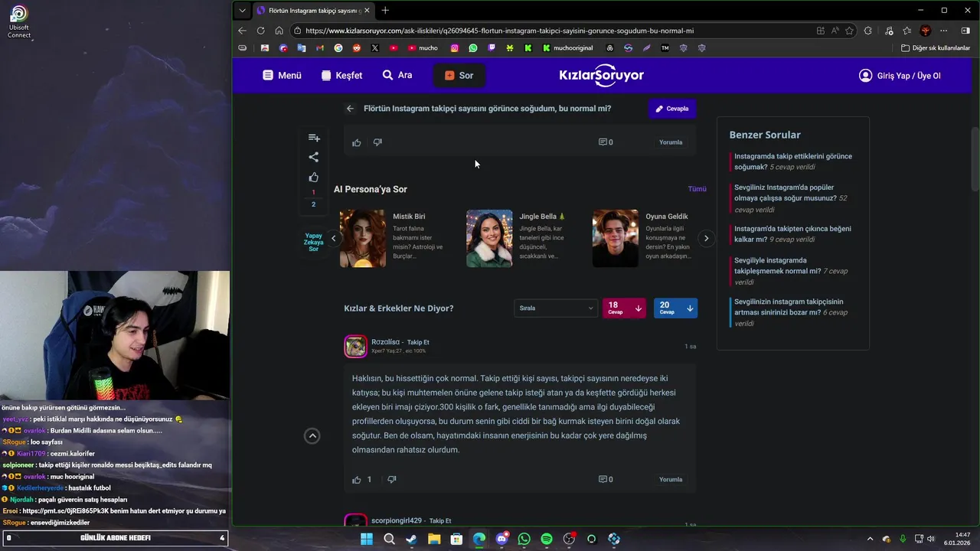Click the scroll-to-top circle arrow
Image resolution: width=980 pixels, height=551 pixels.
click(x=312, y=435)
